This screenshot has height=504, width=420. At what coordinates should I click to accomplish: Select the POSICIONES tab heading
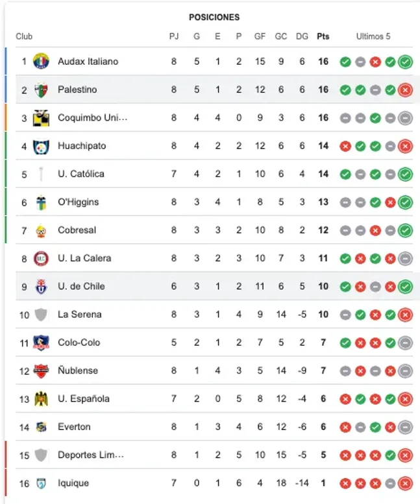[x=214, y=17]
